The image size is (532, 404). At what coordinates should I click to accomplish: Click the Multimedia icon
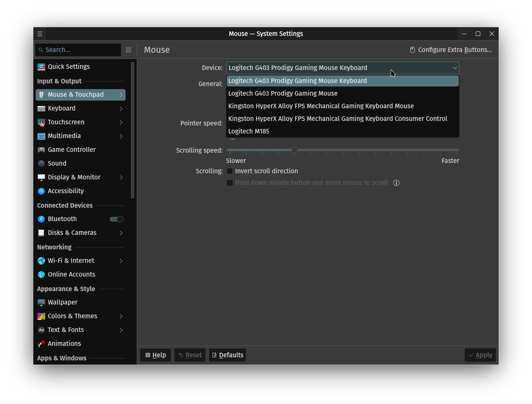pos(41,136)
